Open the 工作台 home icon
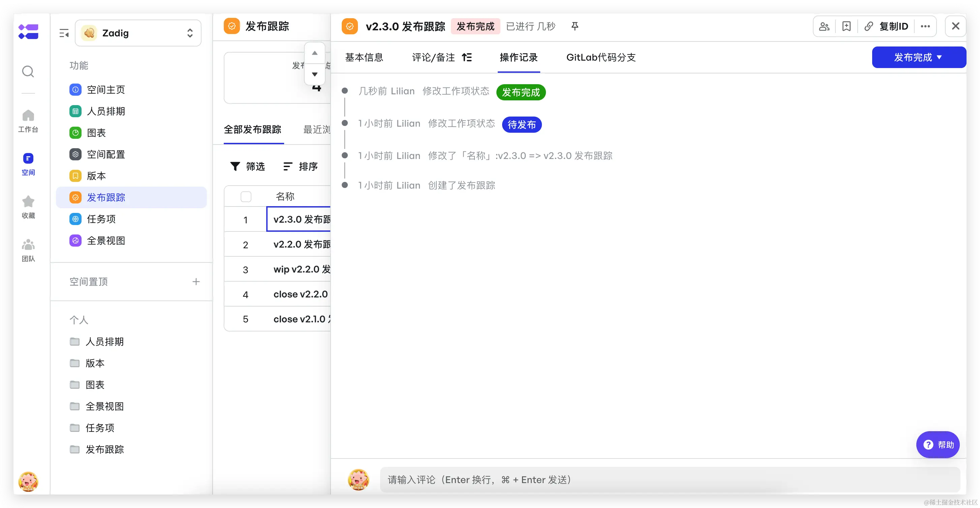The image size is (980, 508). click(28, 116)
